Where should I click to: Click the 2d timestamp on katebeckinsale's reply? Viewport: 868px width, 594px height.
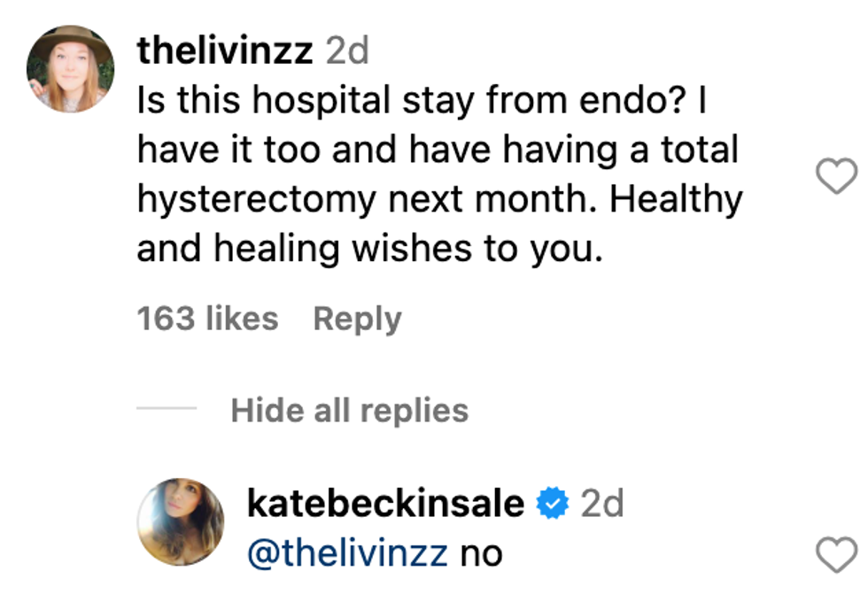point(602,504)
